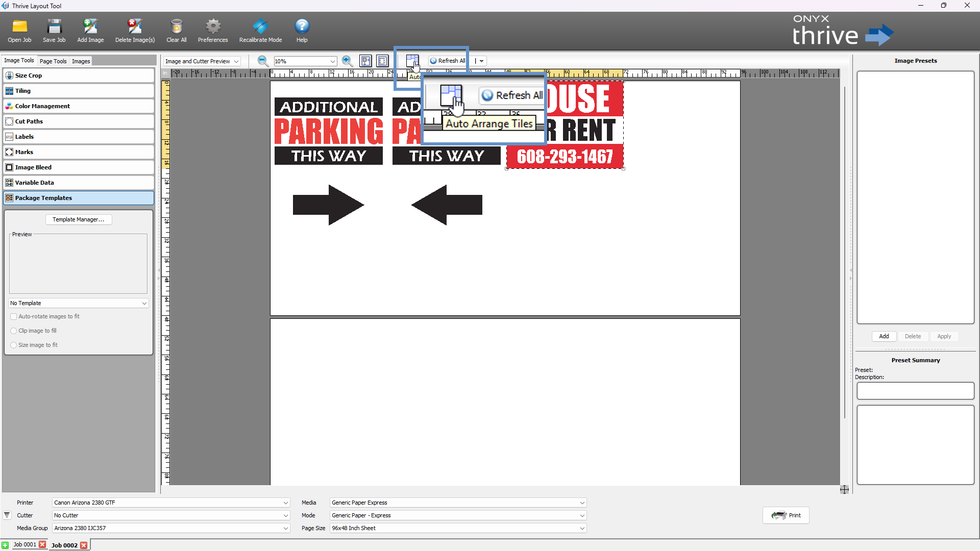Screen dimensions: 980x551
Task: Open the Printer dropdown Canon Arizona 2380 GTF
Action: click(171, 503)
